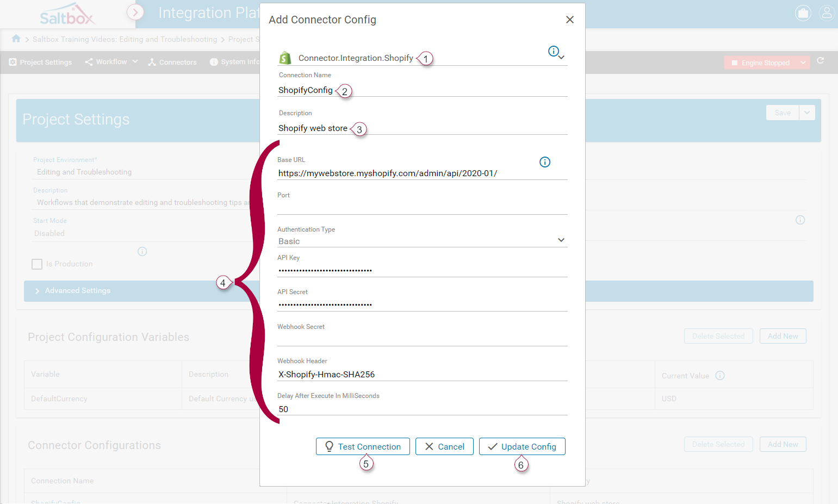Open the Save dropdown arrow
This screenshot has width=838, height=504.
[807, 113]
